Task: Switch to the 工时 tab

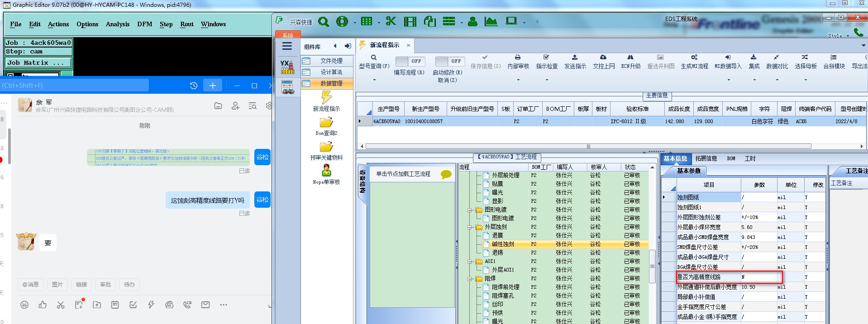Action: 750,158
